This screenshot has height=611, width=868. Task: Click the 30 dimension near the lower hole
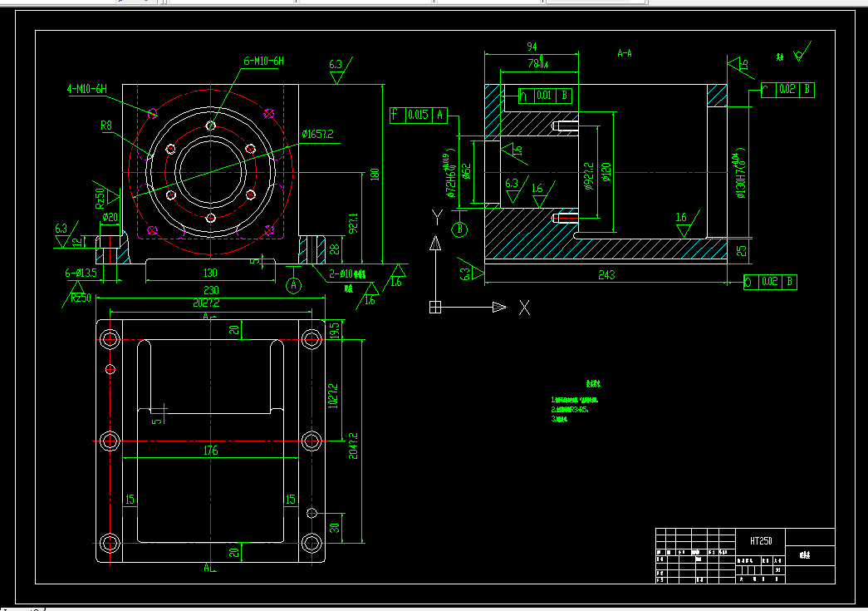pos(335,528)
